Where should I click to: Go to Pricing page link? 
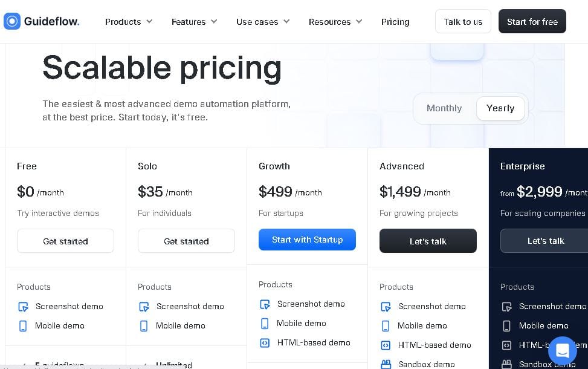395,22
